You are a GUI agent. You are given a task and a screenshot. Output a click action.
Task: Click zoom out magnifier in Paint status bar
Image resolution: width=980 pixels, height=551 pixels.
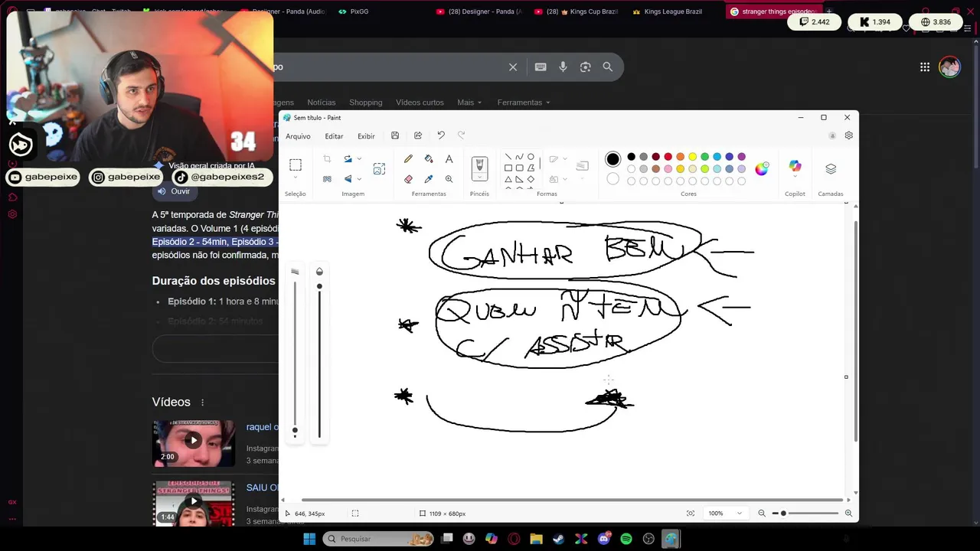pyautogui.click(x=762, y=514)
